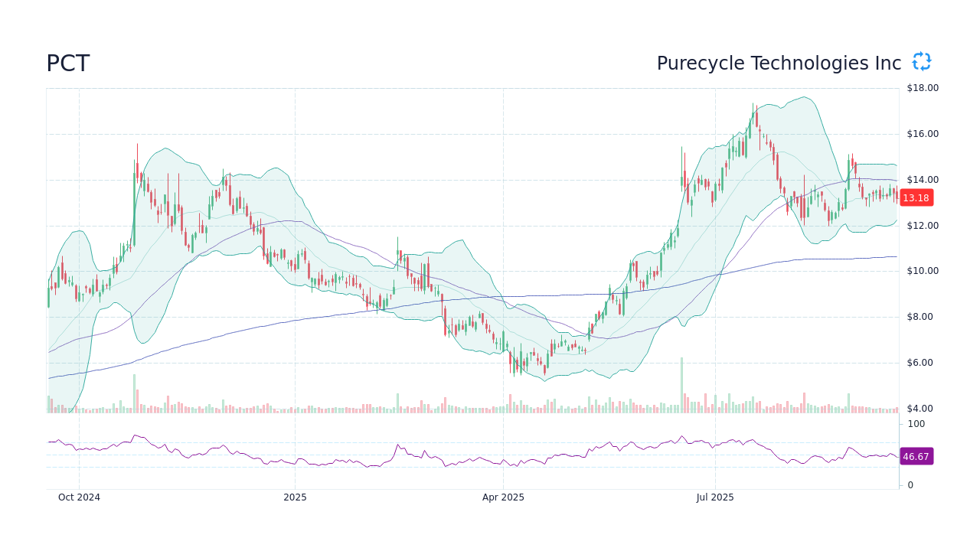Select the Jul 2025 date label
Image resolution: width=980 pixels, height=551 pixels.
pos(715,497)
